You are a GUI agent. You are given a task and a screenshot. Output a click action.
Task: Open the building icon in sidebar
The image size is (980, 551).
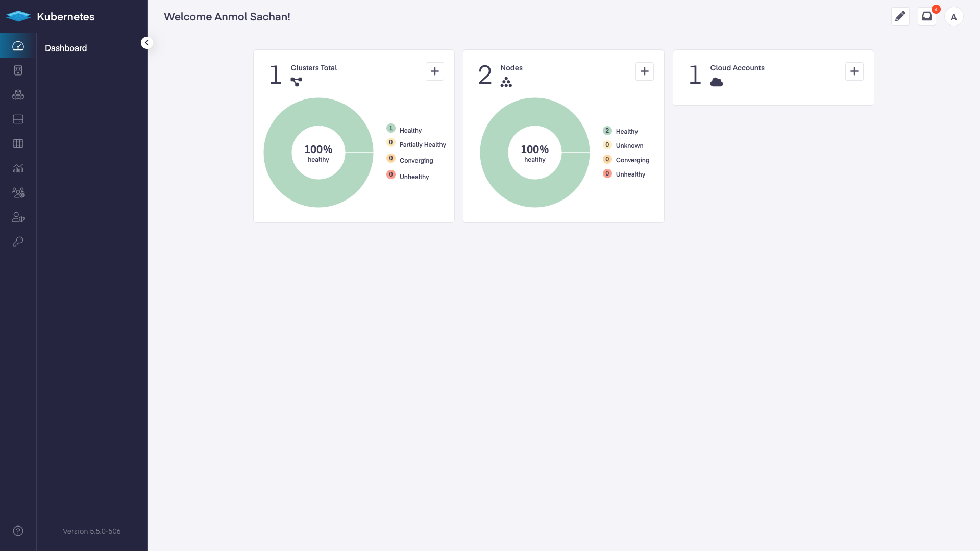click(18, 70)
